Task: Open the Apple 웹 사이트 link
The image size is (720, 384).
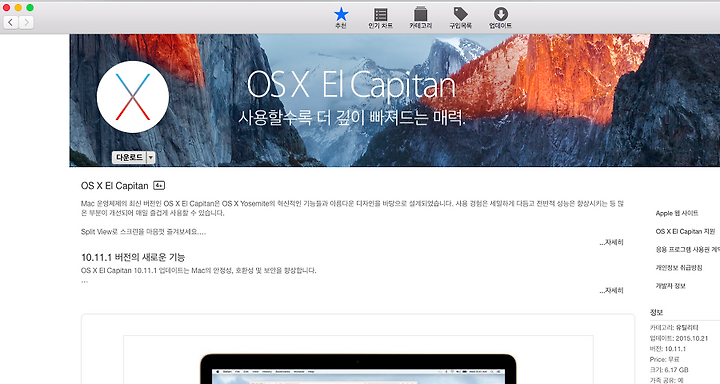Action: tap(677, 213)
